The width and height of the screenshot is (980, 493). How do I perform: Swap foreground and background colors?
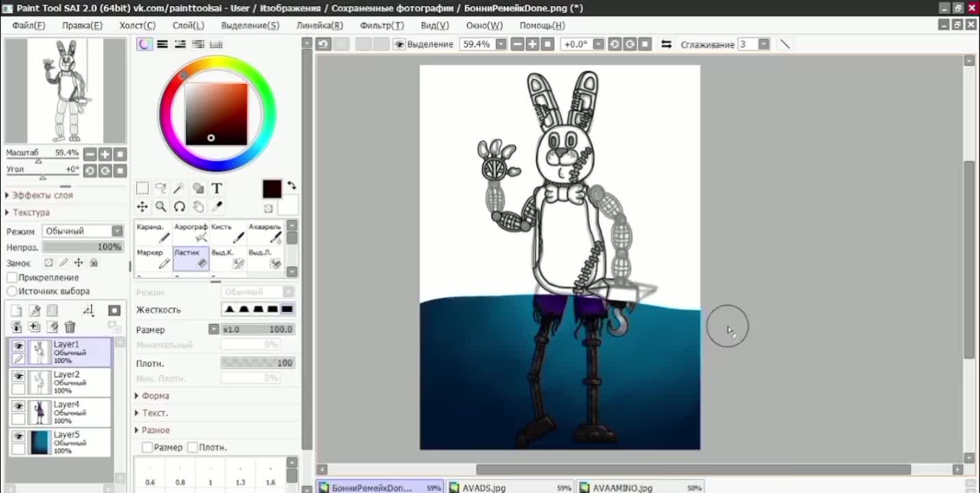(x=292, y=186)
